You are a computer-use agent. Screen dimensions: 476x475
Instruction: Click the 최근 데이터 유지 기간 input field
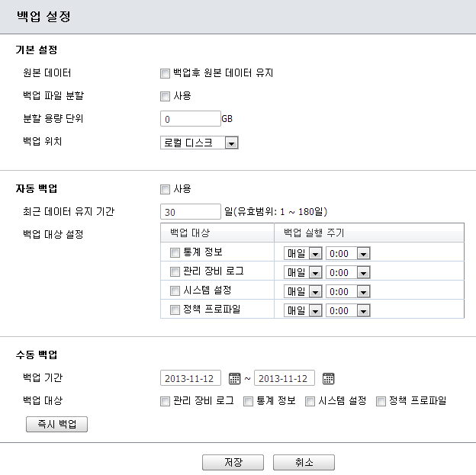click(191, 211)
